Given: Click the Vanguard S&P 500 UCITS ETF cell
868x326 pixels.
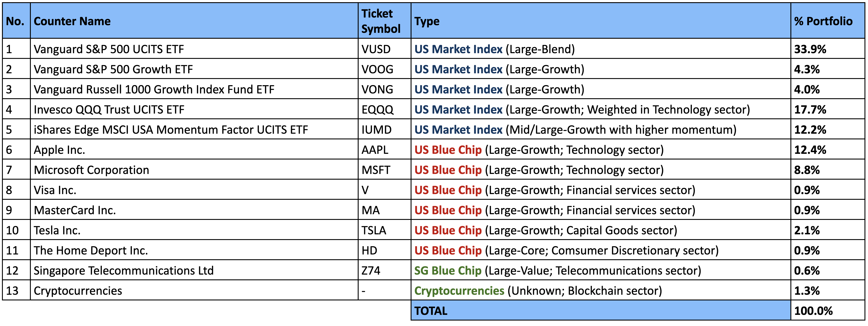Looking at the screenshot, I should 109,49.
